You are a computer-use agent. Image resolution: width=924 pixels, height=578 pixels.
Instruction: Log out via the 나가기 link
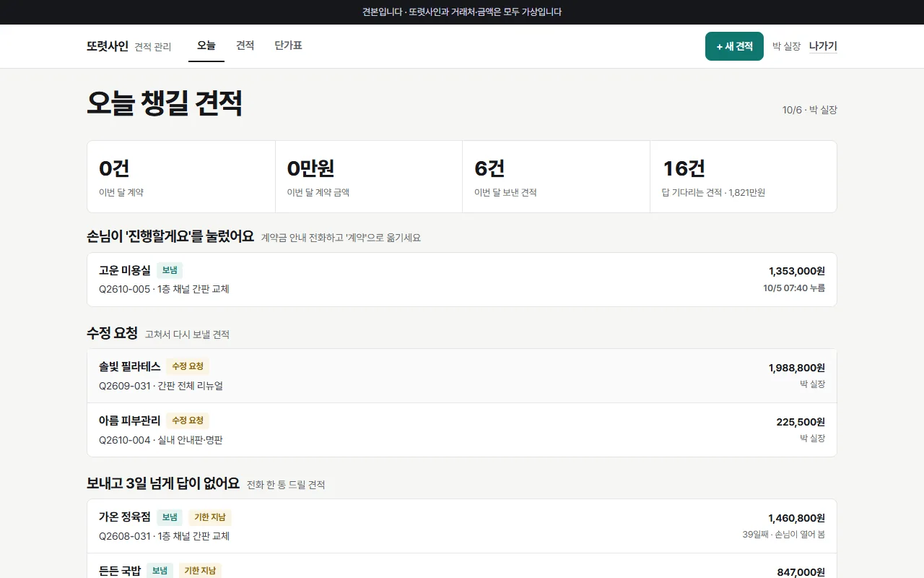[823, 46]
